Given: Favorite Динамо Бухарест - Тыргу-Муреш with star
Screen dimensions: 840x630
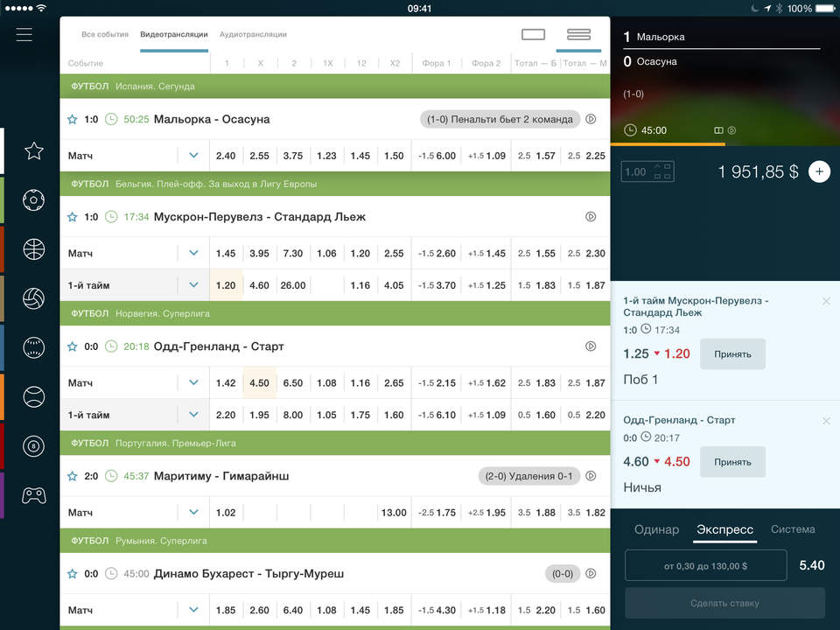Looking at the screenshot, I should [73, 573].
